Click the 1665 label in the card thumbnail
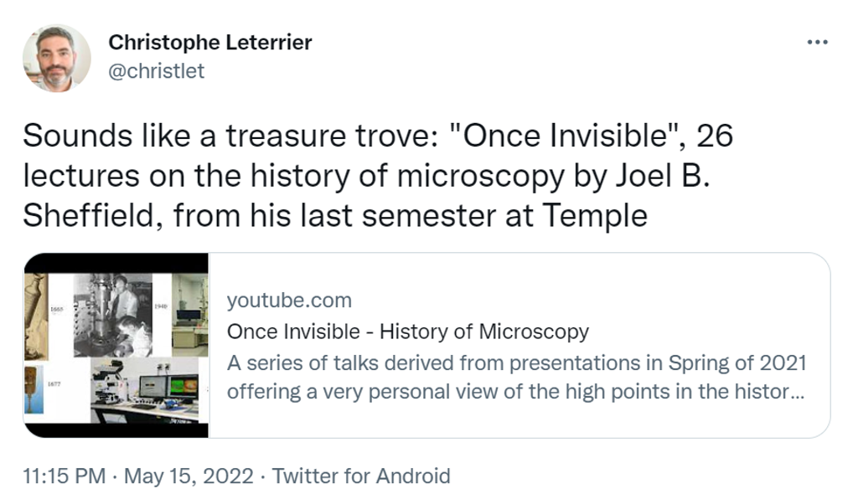 59,309
